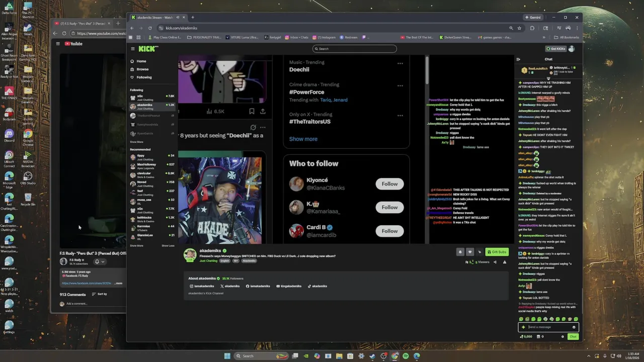This screenshot has height=362, width=644.
Task: Reload the Kick page in Chrome
Action: [x=150, y=28]
